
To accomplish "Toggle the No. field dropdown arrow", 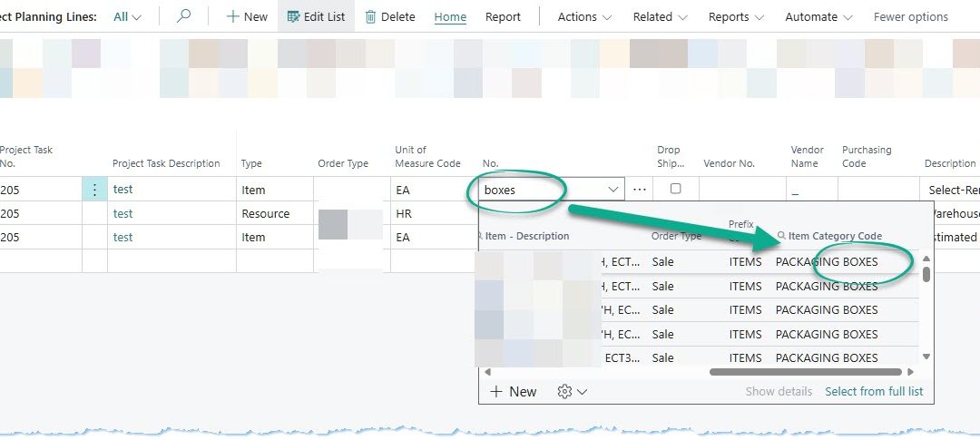I will tap(613, 190).
